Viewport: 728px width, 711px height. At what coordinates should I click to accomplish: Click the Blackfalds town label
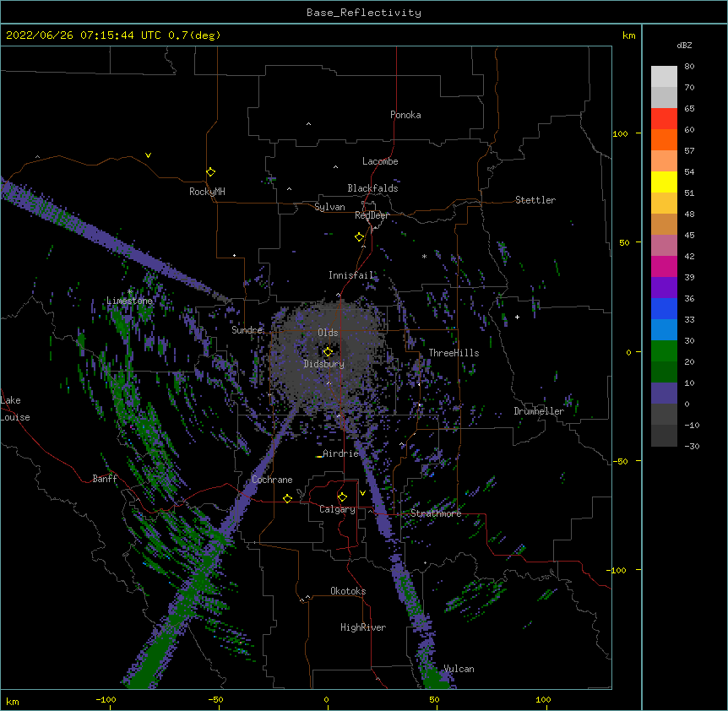click(372, 188)
